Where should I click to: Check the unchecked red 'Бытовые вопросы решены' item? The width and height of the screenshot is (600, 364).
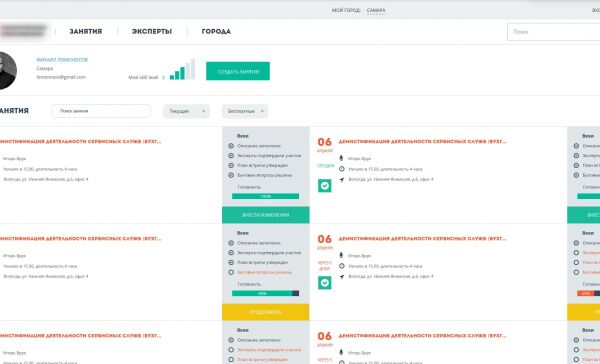(x=231, y=272)
